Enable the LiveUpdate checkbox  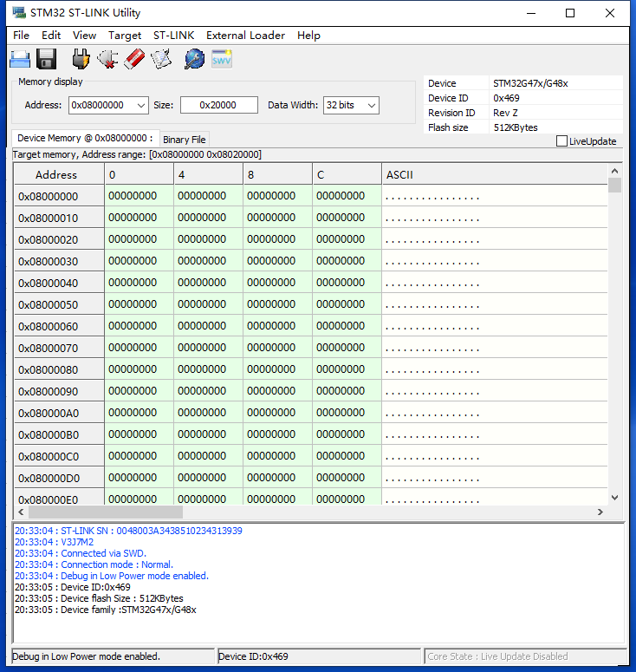point(561,141)
